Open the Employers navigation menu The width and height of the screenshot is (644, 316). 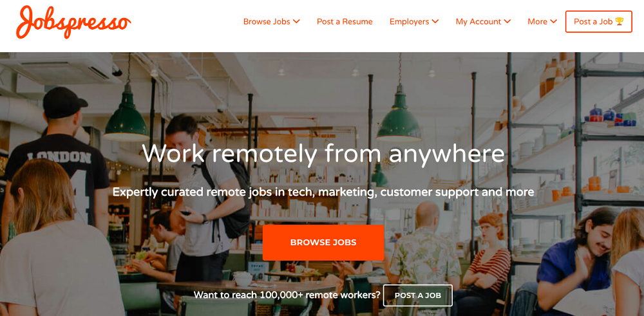click(x=414, y=21)
